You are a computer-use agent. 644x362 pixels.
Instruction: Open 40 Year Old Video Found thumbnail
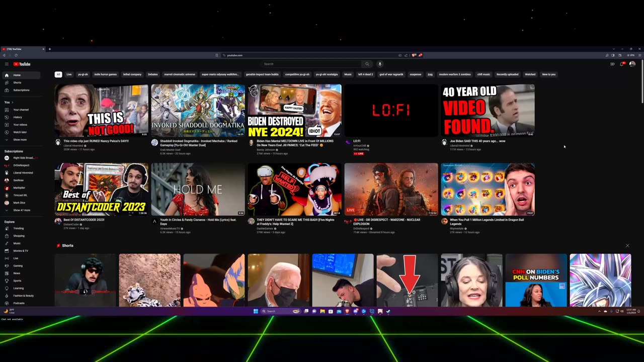(x=488, y=111)
